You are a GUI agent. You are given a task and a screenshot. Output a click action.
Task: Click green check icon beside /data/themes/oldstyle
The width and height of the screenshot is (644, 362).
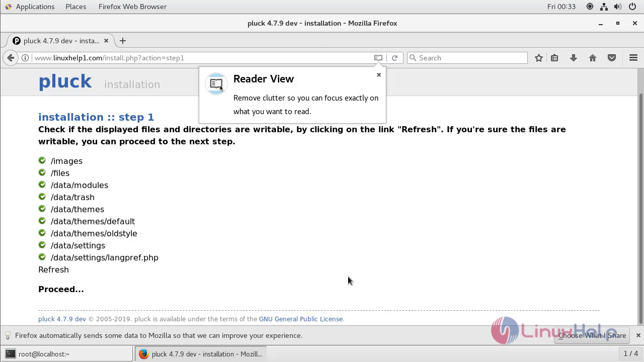[x=42, y=233]
